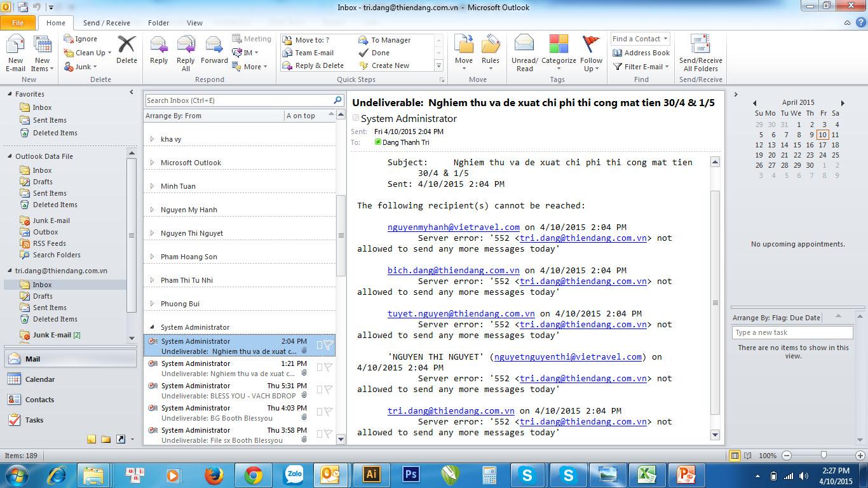Click the Mail navigation button

(70, 359)
